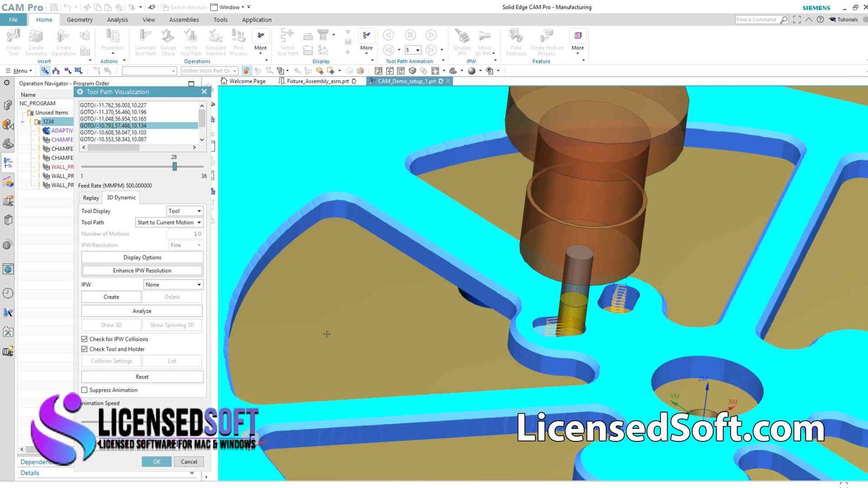Open the Part Navigator sidebar icon

(8, 144)
